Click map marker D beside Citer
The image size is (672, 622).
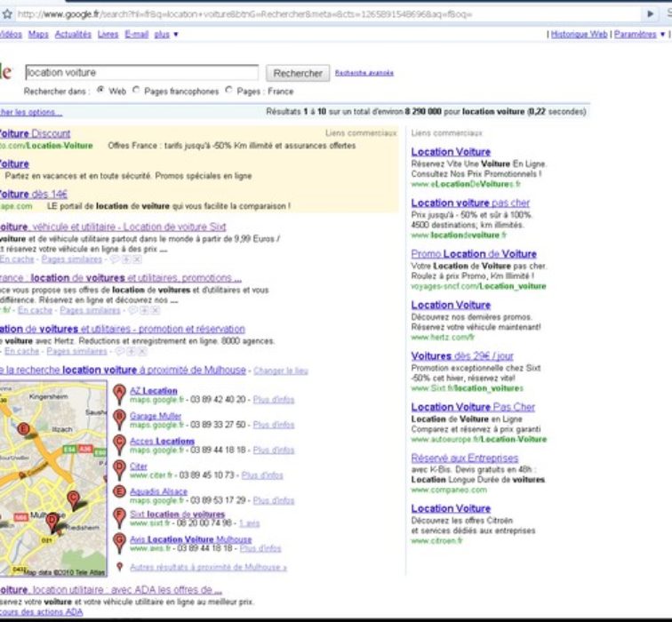coord(119,469)
